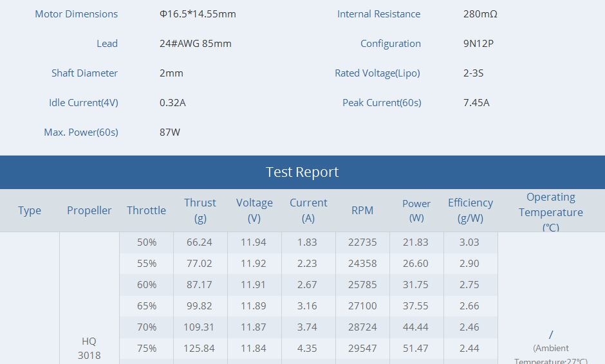Screen dimensions: 605x364
Task: Select the RPM column header
Action: coord(362,210)
